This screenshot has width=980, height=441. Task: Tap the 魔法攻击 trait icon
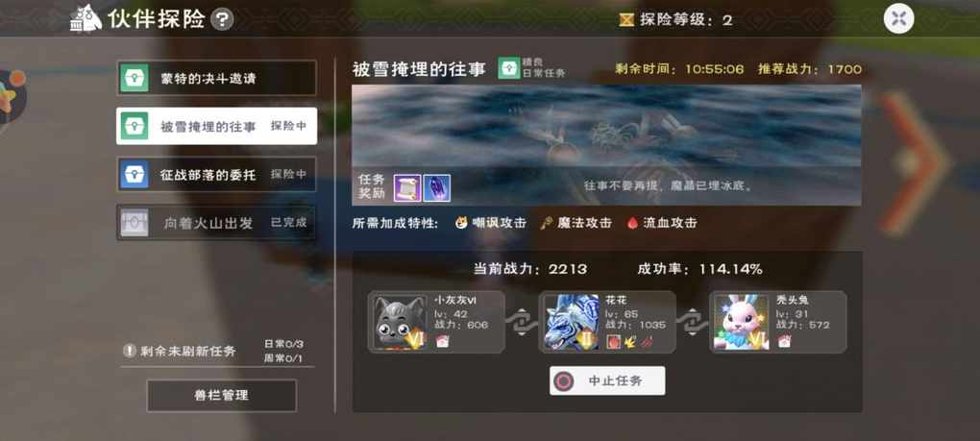[x=547, y=223]
